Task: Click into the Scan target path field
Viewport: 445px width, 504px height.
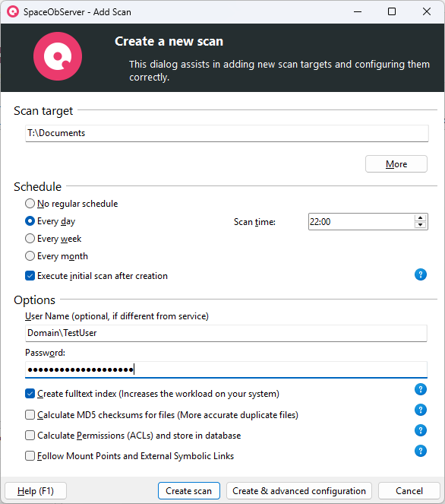Action: (x=226, y=133)
